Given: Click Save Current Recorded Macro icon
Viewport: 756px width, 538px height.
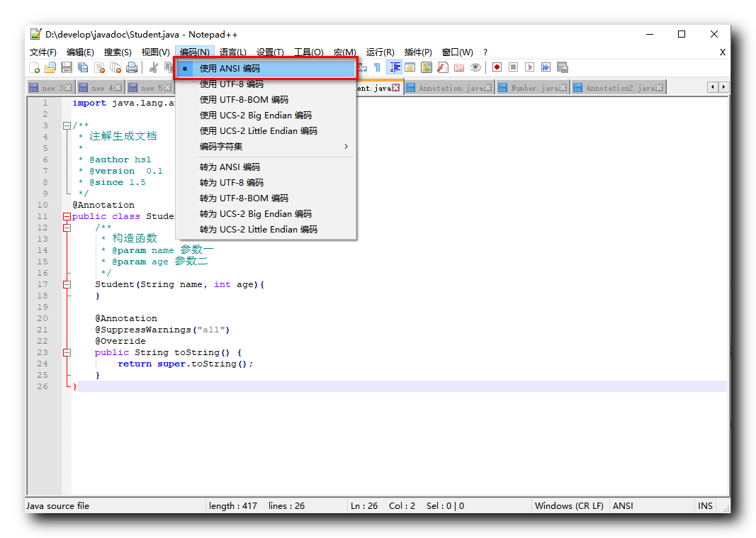Looking at the screenshot, I should [x=562, y=67].
